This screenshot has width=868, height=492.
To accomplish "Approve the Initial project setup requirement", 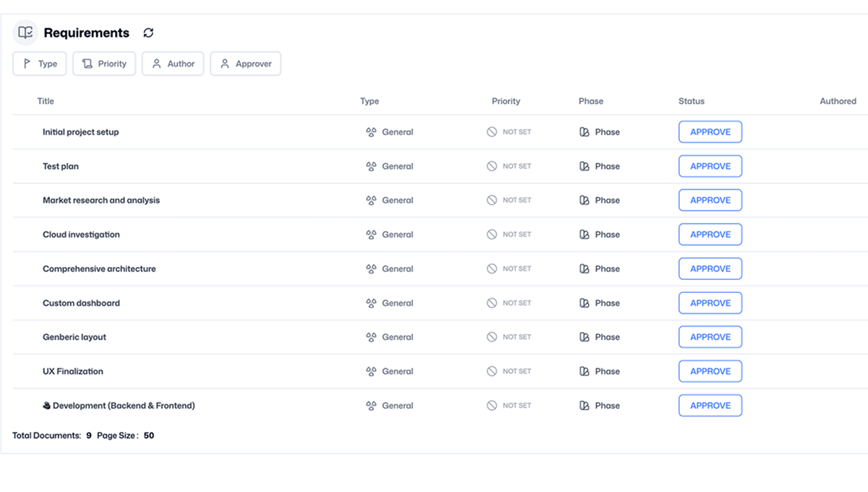I will [710, 132].
